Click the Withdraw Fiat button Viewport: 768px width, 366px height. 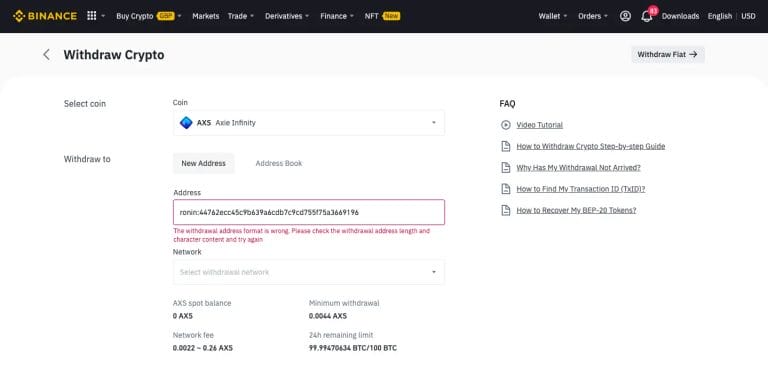[x=668, y=54]
